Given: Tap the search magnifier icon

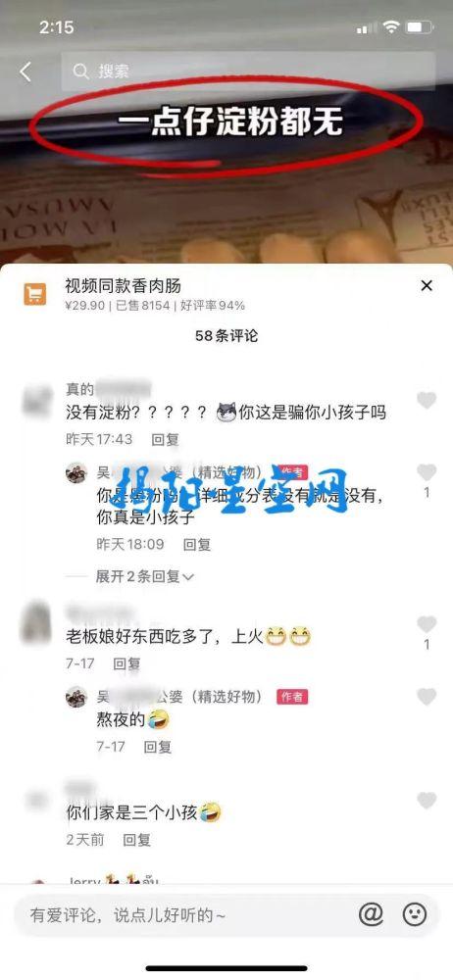Looking at the screenshot, I should 80,72.
